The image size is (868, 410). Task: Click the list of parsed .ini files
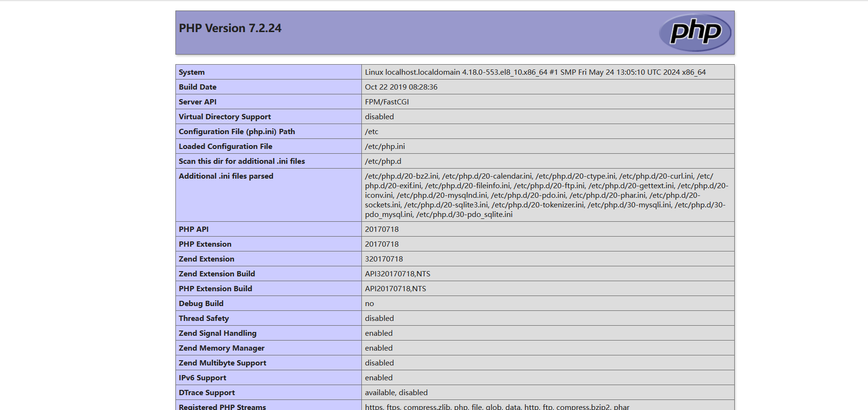tap(546, 195)
